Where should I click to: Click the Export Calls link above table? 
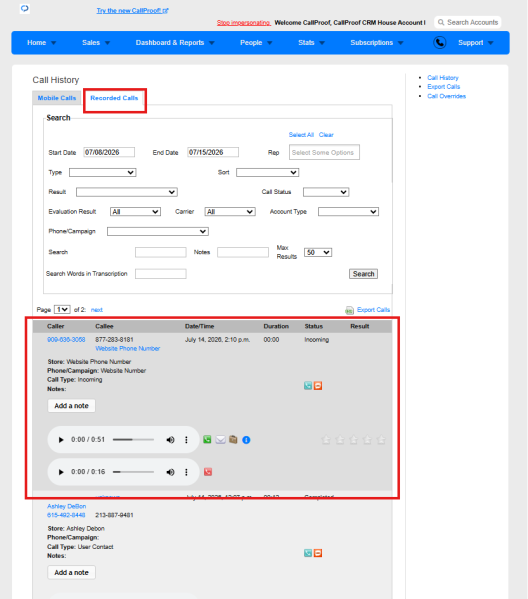coord(373,310)
